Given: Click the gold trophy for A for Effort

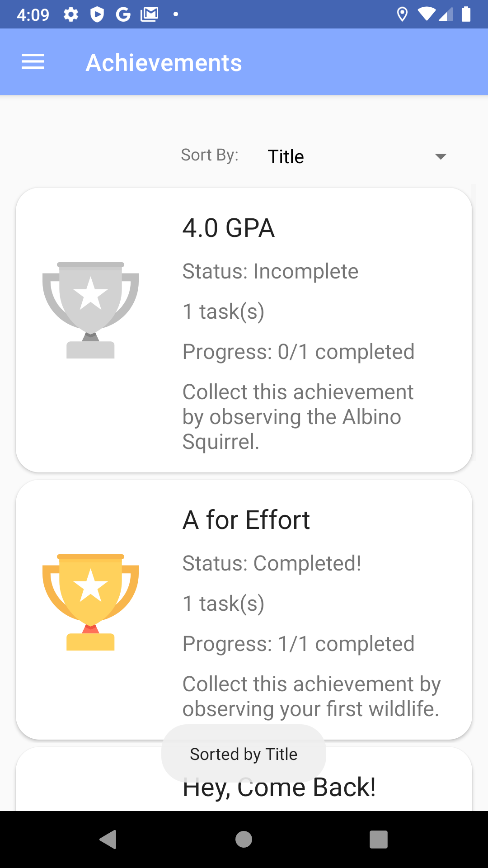Looking at the screenshot, I should click(90, 602).
